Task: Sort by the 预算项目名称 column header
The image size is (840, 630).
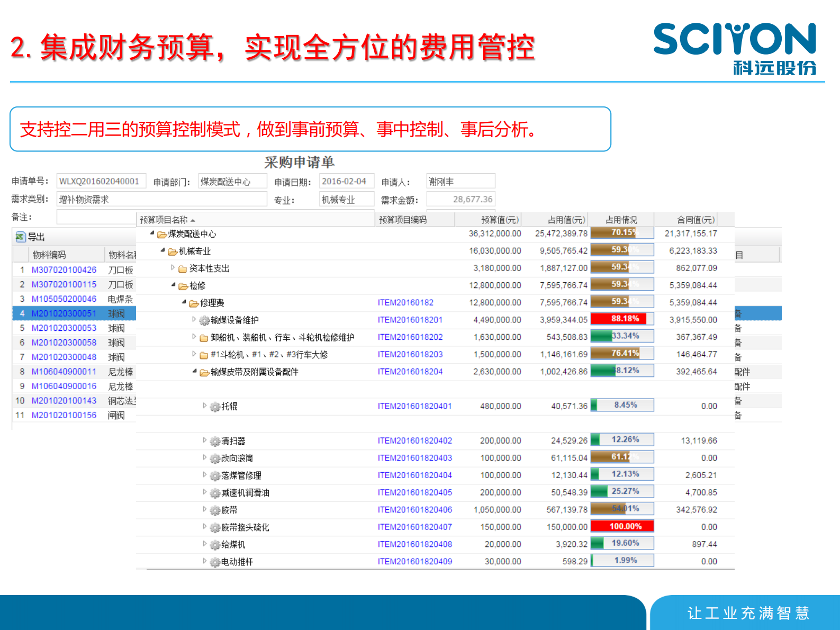Action: tap(256, 220)
